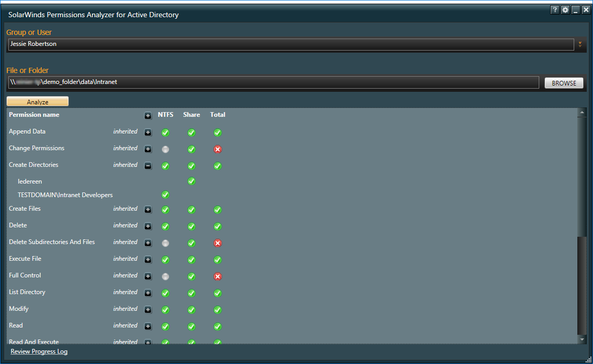Click the NTFS check icon for Execute File
This screenshot has height=364, width=593.
coord(165,260)
